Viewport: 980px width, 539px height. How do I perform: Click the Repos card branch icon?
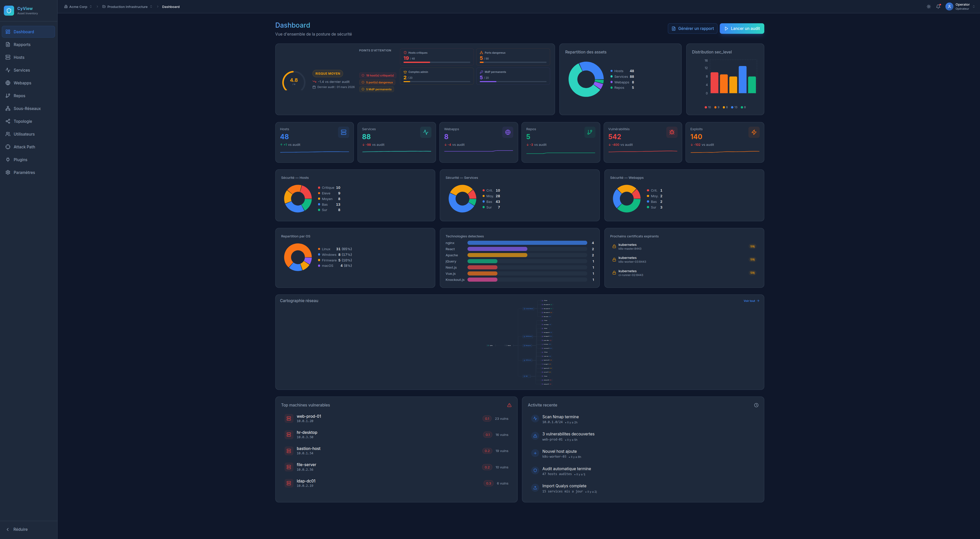590,132
